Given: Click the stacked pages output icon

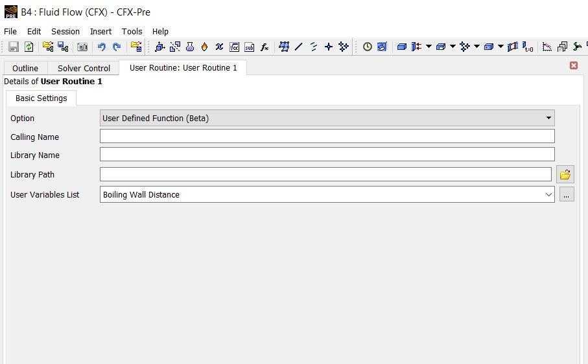Looking at the screenshot, I should pyautogui.click(x=562, y=47).
